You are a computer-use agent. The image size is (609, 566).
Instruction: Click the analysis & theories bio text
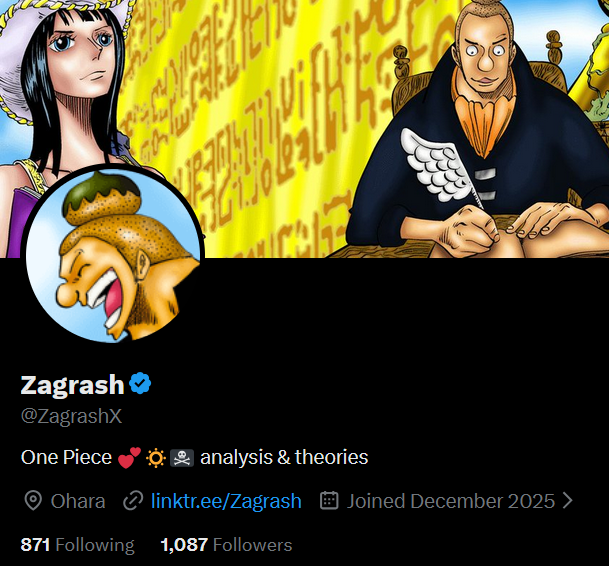click(284, 457)
